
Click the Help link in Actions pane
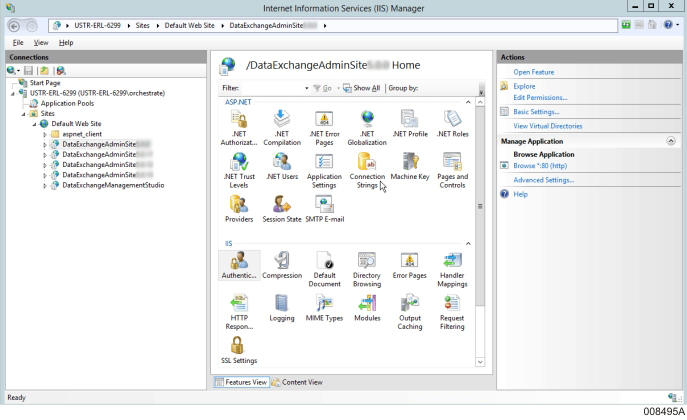click(x=521, y=194)
